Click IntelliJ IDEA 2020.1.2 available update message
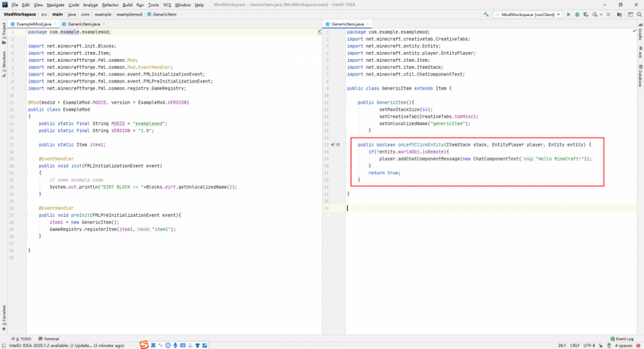The image size is (644, 349). [66, 346]
